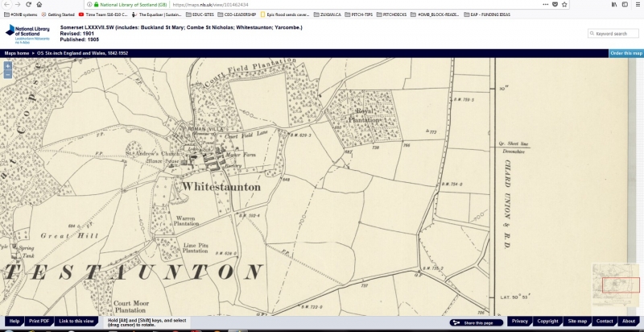This screenshot has height=332, width=644.
Task: Click the map zoom out minus button
Action: click(x=8, y=73)
